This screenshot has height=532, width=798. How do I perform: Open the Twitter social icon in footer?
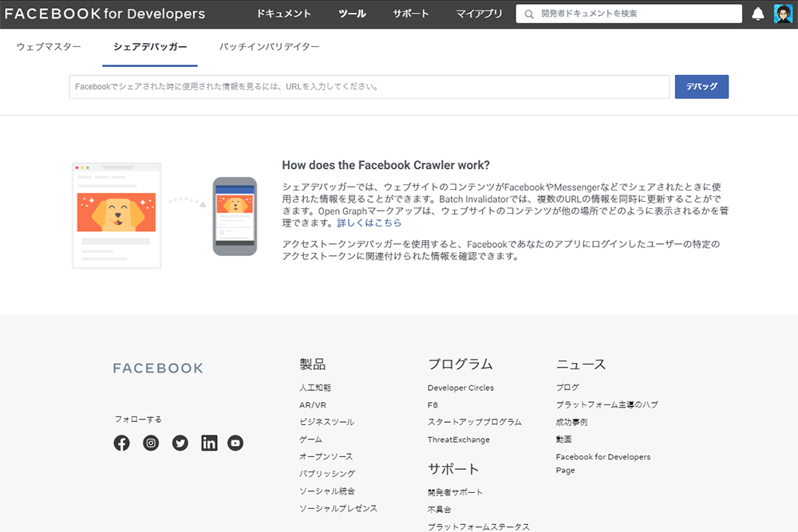[180, 443]
